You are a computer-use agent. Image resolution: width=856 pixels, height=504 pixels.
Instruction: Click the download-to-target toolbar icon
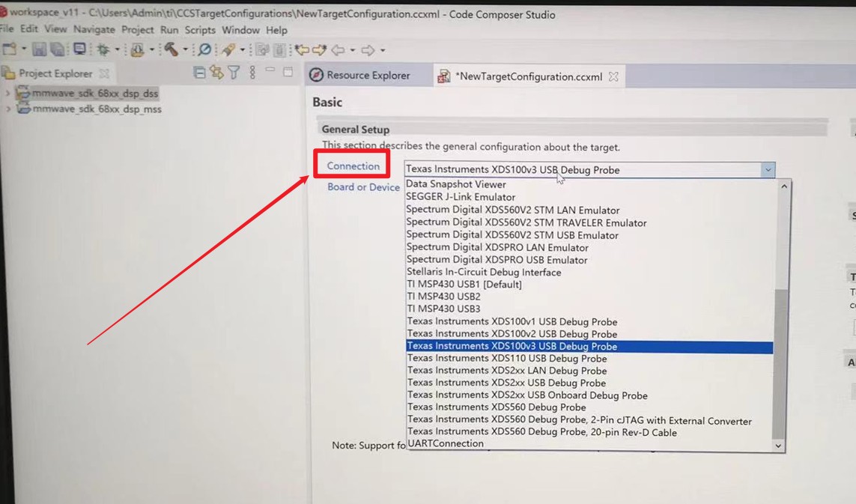tap(137, 50)
